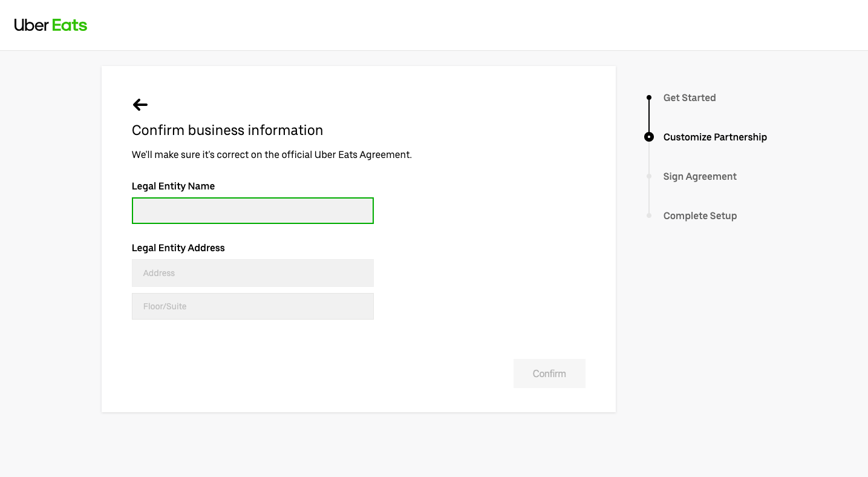The image size is (868, 477).
Task: Open the Uber Eats logo
Action: click(51, 25)
